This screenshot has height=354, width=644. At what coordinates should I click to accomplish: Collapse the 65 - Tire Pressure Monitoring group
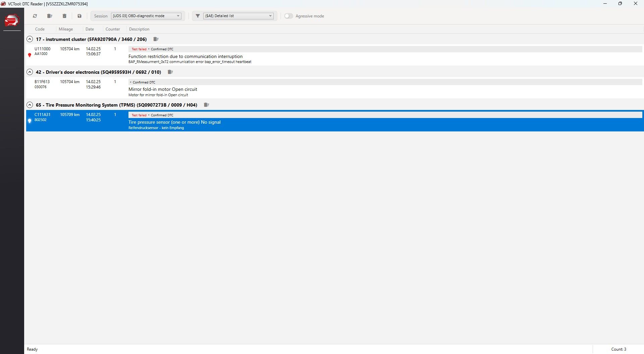pos(30,105)
